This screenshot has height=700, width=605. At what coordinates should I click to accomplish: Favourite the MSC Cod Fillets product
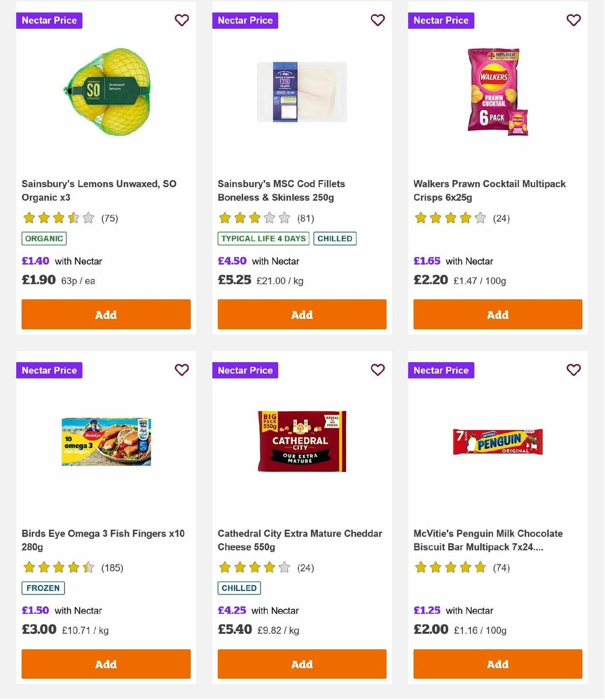(x=378, y=20)
